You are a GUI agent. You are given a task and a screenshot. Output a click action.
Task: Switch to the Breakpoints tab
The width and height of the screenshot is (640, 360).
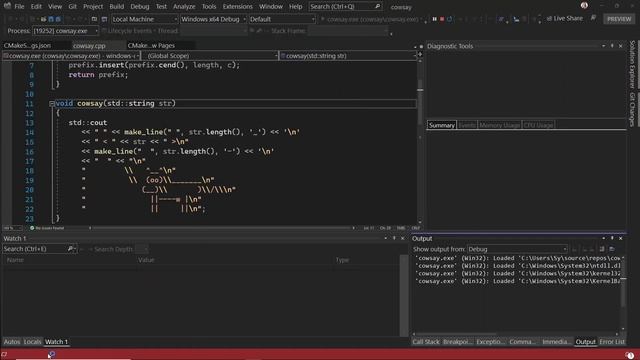click(457, 342)
